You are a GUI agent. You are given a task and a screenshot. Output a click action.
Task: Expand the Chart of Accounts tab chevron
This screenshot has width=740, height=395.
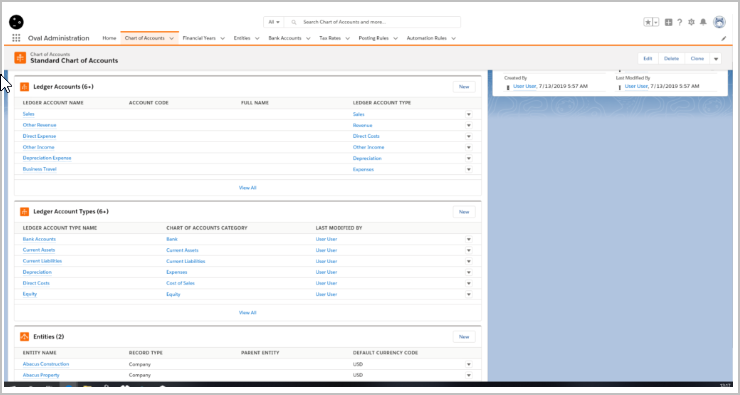pyautogui.click(x=172, y=38)
